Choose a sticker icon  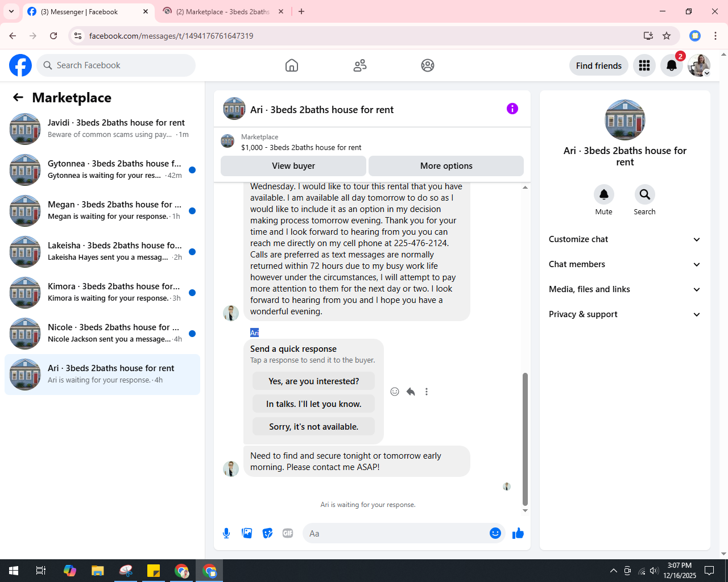[267, 533]
